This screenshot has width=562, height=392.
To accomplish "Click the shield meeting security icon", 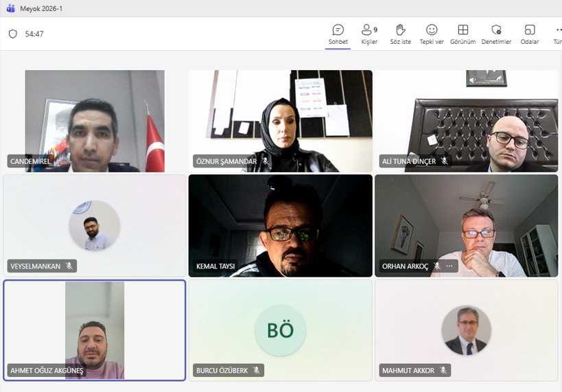I will 13,34.
